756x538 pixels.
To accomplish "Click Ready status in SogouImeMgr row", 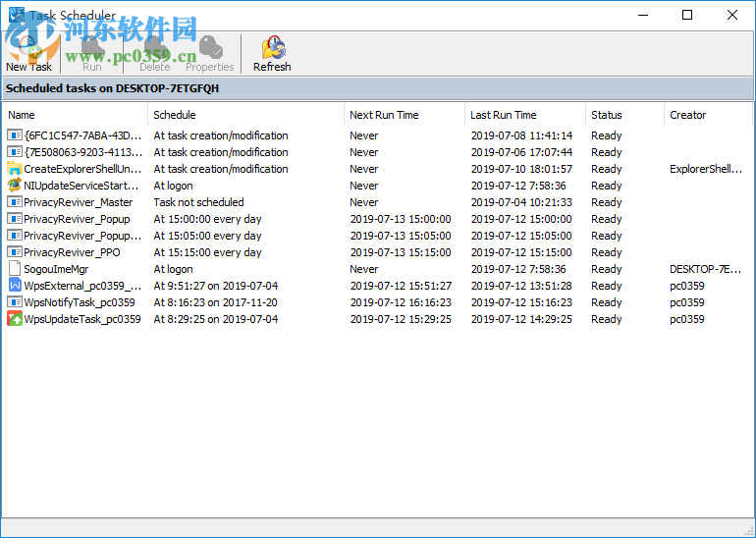I will pyautogui.click(x=607, y=269).
